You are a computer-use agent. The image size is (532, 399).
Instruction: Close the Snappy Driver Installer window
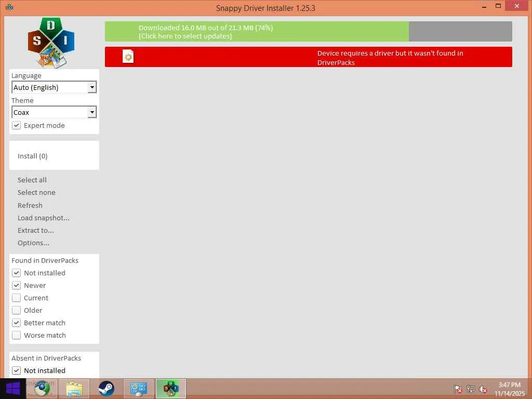coord(517,6)
